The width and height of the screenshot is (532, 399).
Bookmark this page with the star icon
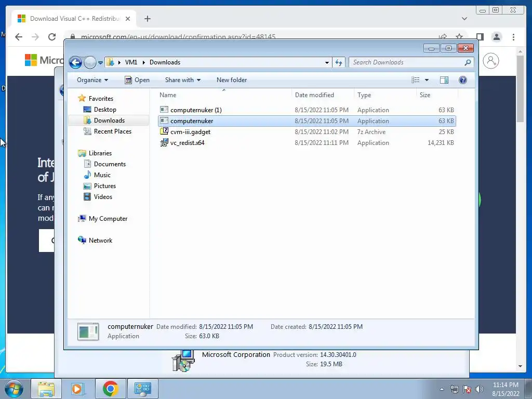[459, 37]
